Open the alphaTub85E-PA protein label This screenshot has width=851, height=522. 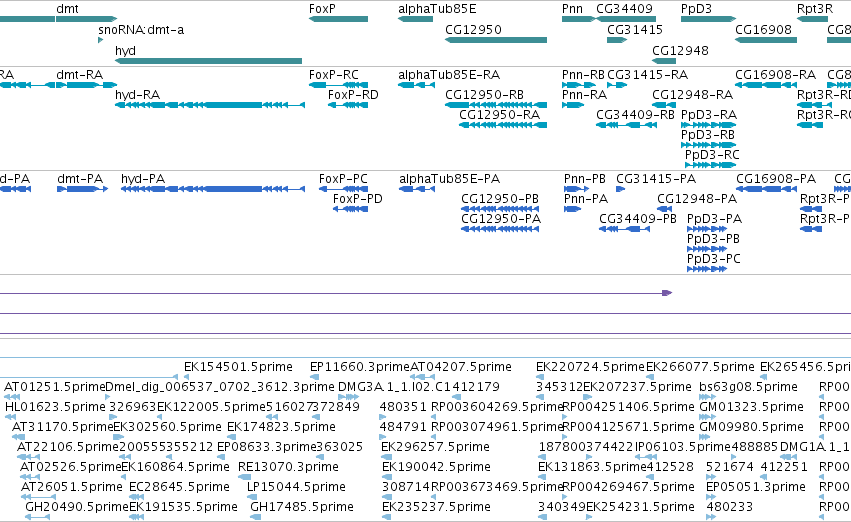click(449, 179)
